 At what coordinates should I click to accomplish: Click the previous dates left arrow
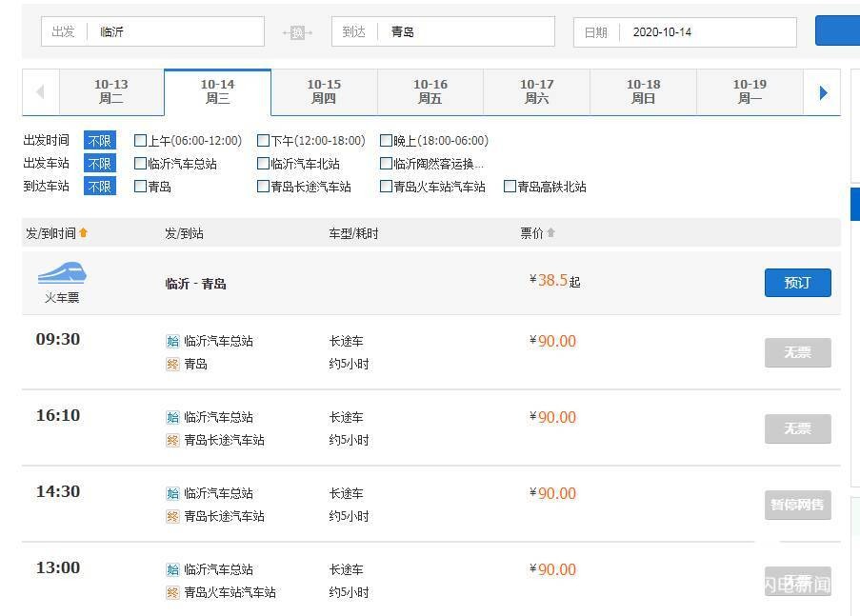(40, 92)
